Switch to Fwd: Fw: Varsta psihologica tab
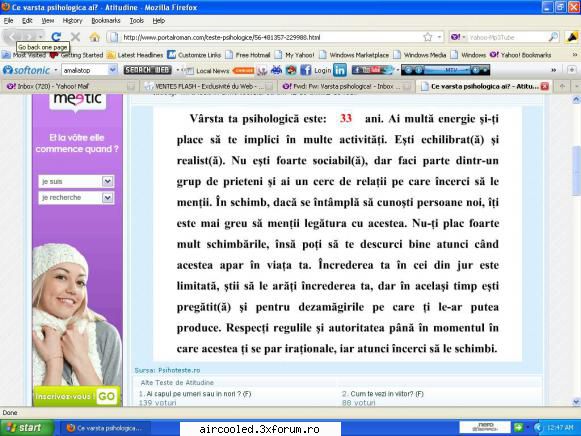The width and height of the screenshot is (581, 436). coord(346,86)
